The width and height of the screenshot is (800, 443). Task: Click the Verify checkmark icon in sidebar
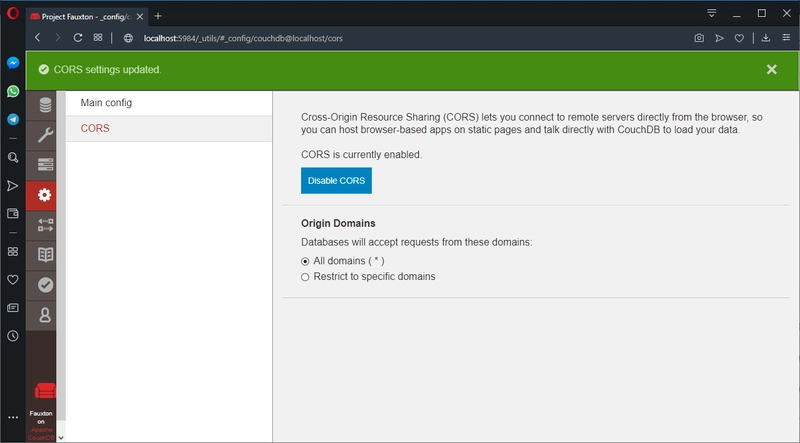tap(44, 284)
